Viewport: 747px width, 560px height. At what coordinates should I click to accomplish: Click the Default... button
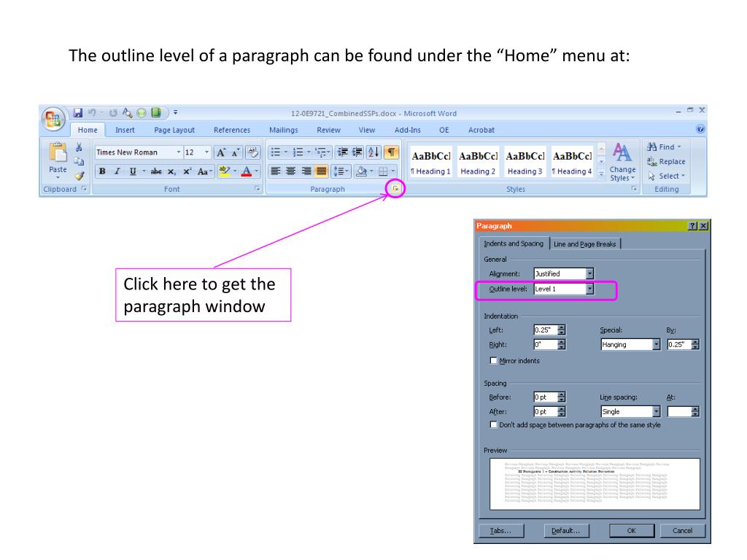click(566, 531)
